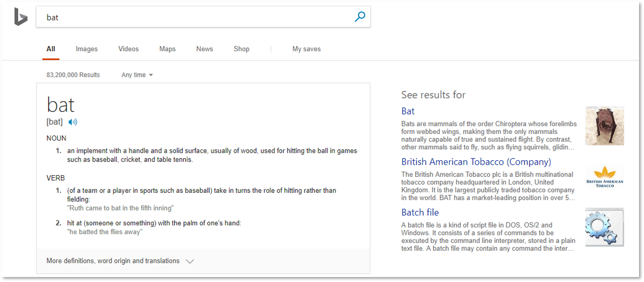The image size is (644, 282).
Task: Open British American Tobacco (Company) link
Action: (476, 161)
